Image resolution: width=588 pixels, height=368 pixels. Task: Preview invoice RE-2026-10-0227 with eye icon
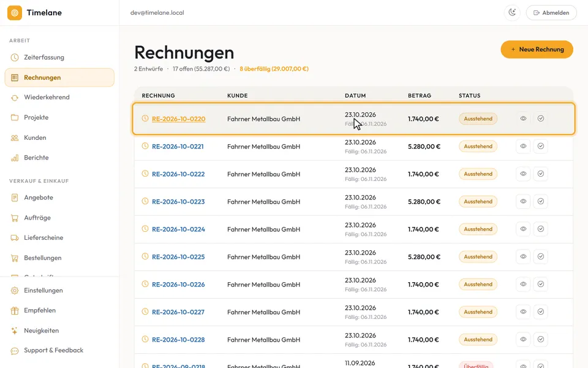click(523, 312)
